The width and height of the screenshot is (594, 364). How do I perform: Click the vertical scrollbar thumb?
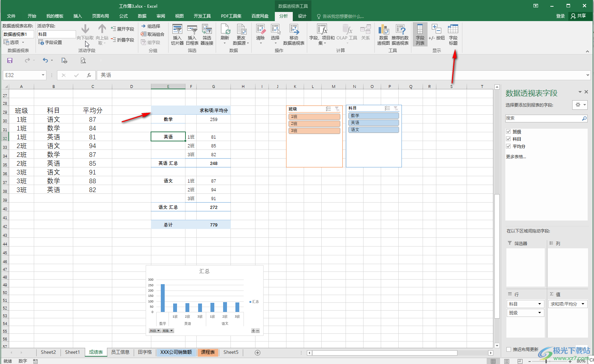[497, 256]
